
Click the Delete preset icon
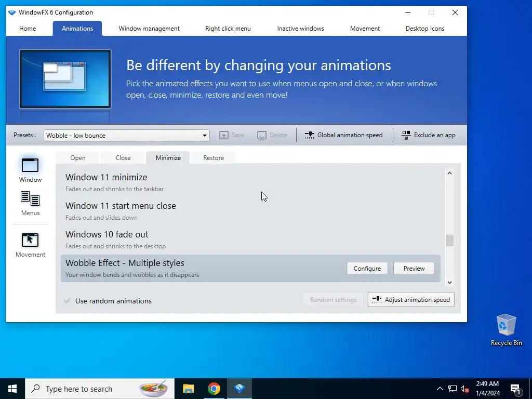click(x=262, y=136)
